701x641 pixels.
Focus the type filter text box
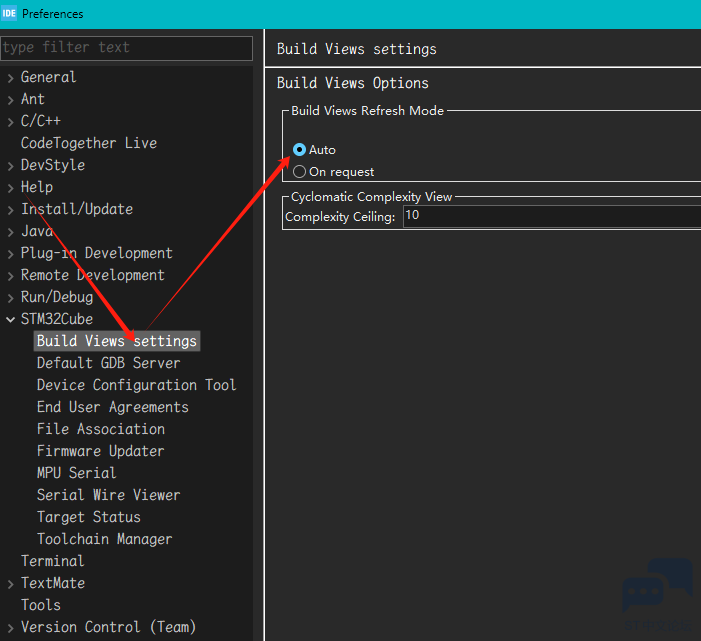point(127,48)
